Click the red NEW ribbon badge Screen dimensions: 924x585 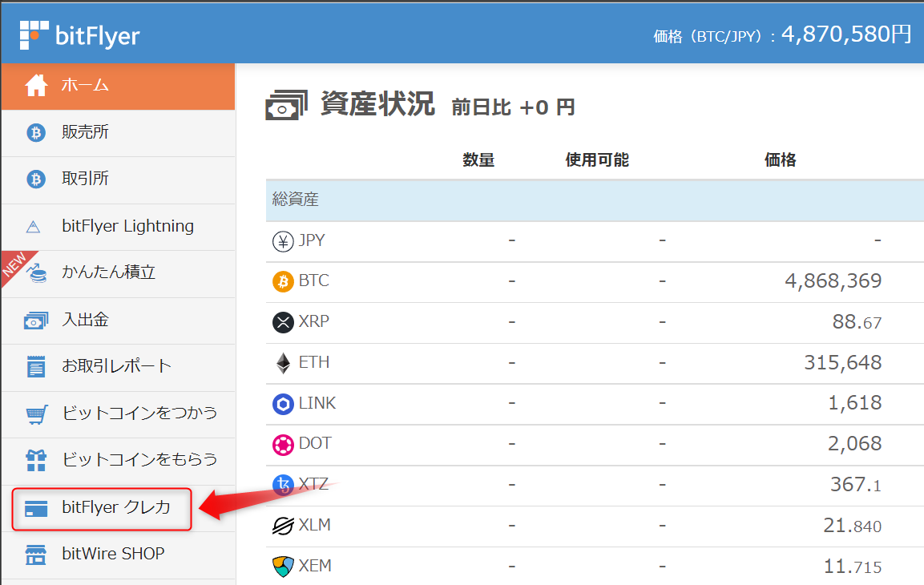tap(15, 265)
